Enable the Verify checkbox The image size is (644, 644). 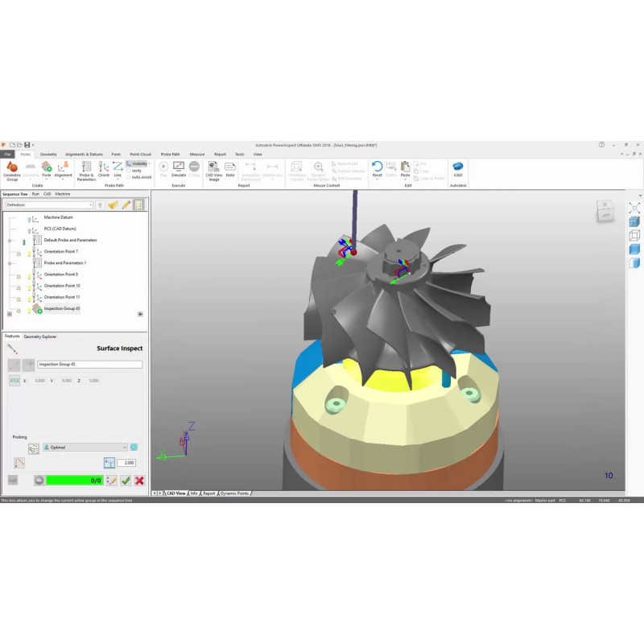click(129, 171)
